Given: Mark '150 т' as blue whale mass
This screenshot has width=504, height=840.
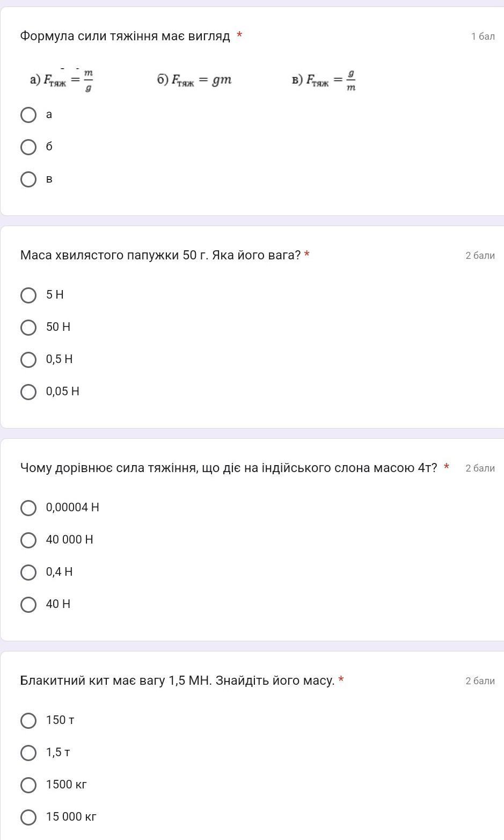Looking at the screenshot, I should [28, 721].
